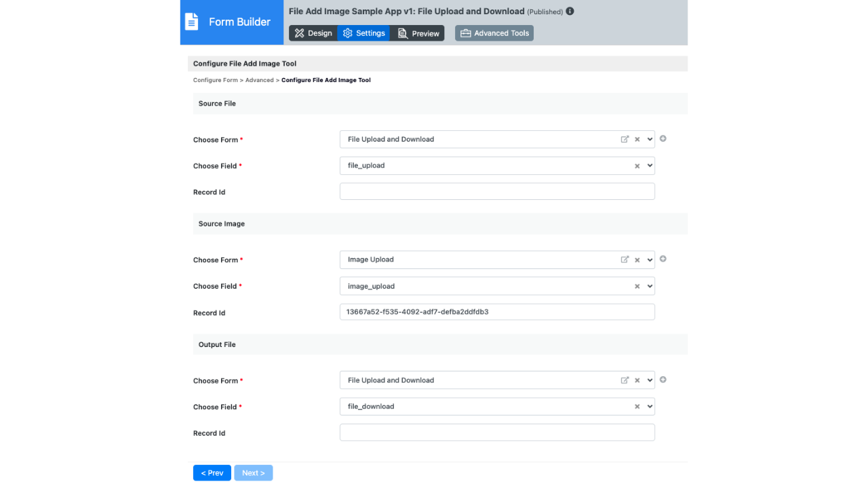Screen dimensions: 868x488
Task: Clear the Source File Choose Form selection
Action: [637, 140]
